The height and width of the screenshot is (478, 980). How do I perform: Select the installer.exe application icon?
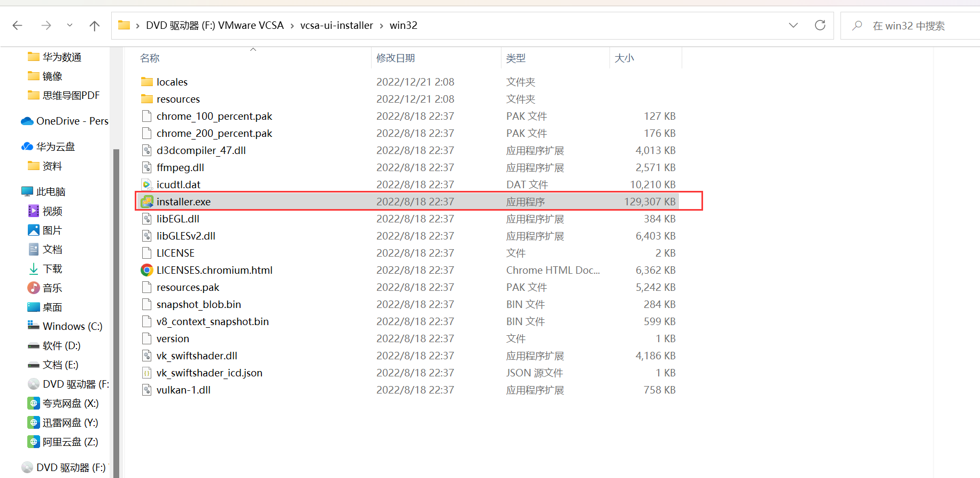[x=147, y=202]
